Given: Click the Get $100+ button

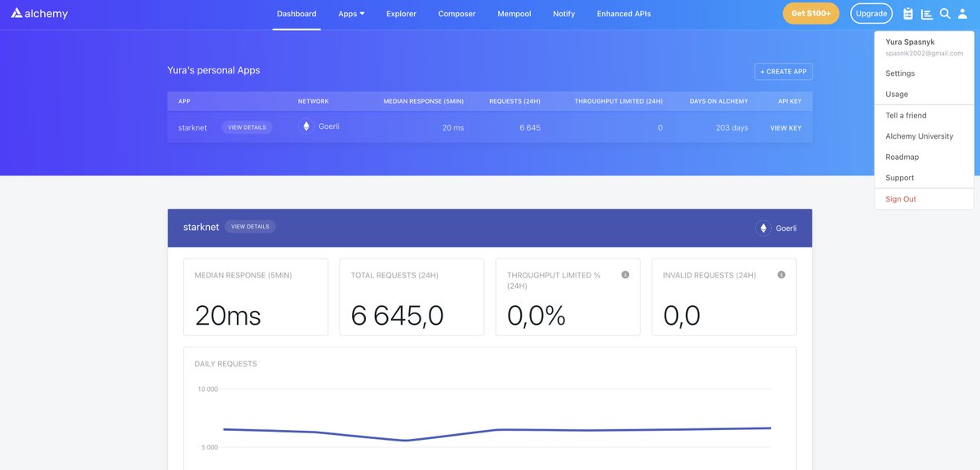Looking at the screenshot, I should point(811,14).
